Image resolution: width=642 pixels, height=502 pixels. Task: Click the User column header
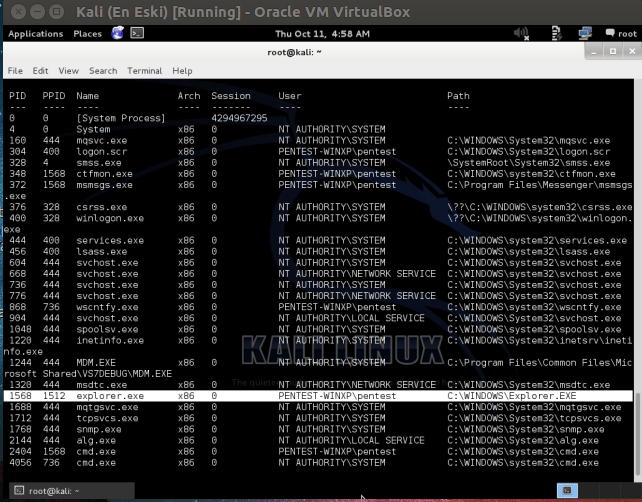289,96
